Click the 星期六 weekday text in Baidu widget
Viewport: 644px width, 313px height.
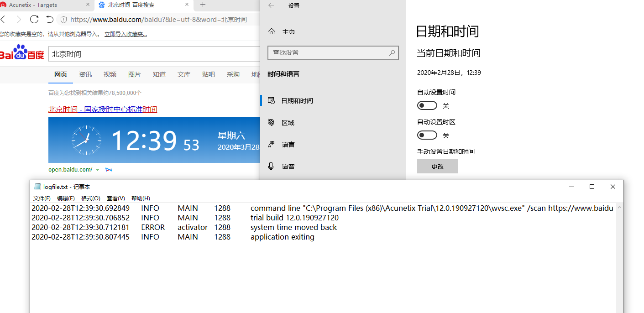231,136
